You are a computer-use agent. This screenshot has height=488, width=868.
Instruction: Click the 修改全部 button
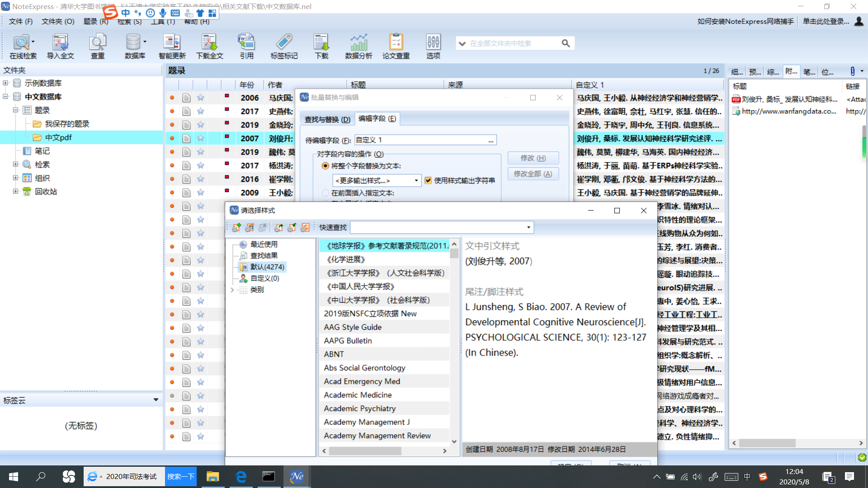(x=533, y=174)
